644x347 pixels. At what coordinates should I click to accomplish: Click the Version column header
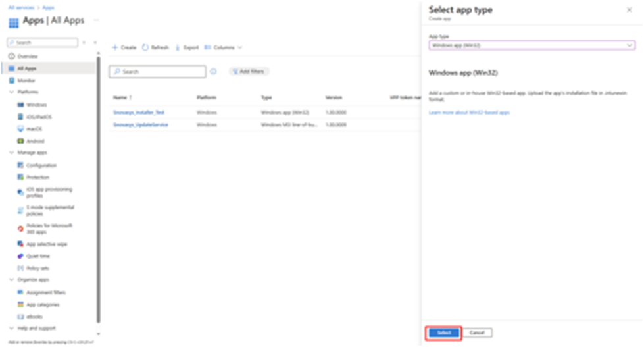tap(334, 97)
